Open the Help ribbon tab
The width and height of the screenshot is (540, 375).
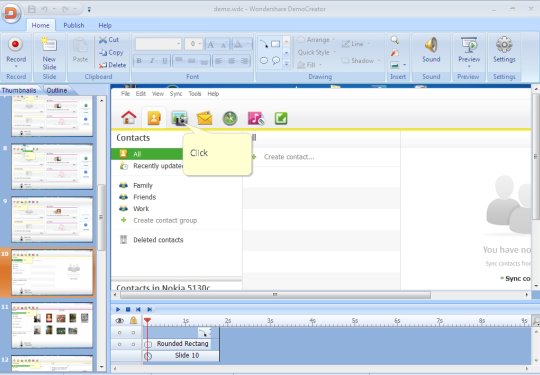click(x=105, y=25)
